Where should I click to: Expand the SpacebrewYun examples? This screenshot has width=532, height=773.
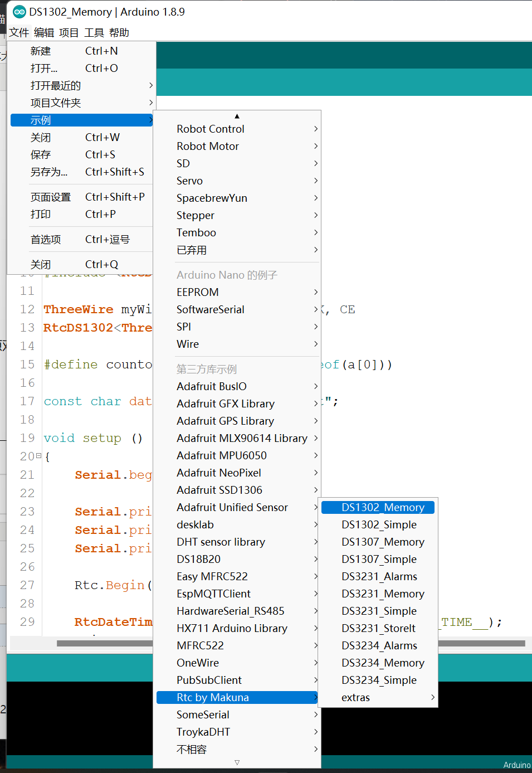click(237, 198)
